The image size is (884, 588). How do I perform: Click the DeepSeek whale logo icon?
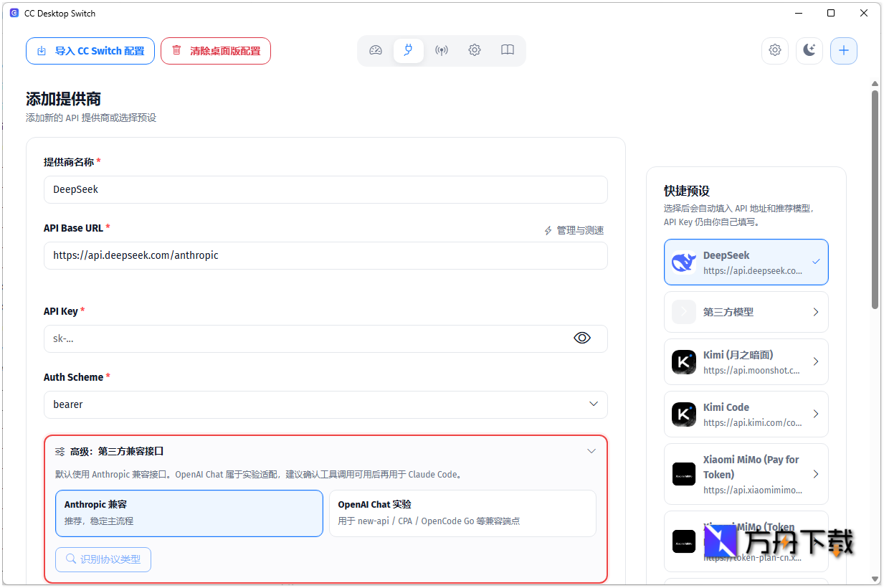point(684,262)
